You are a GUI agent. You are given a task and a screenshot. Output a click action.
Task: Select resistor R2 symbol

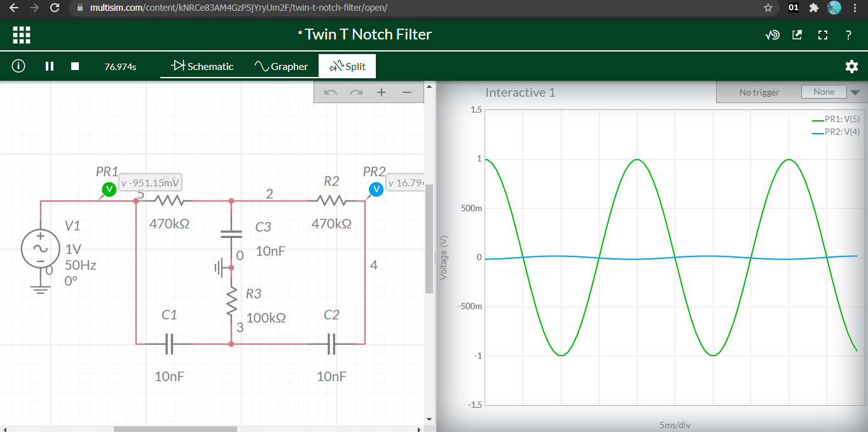(331, 201)
